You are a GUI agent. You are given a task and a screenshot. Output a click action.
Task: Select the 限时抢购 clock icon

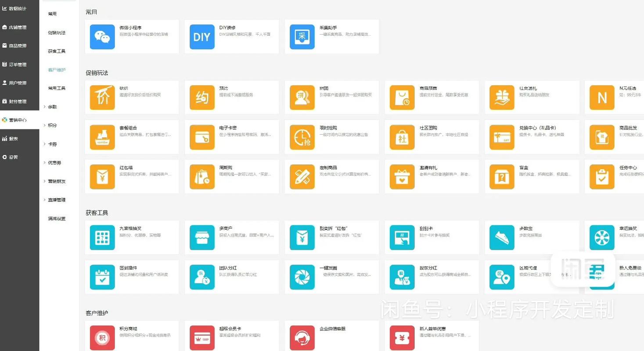click(302, 137)
